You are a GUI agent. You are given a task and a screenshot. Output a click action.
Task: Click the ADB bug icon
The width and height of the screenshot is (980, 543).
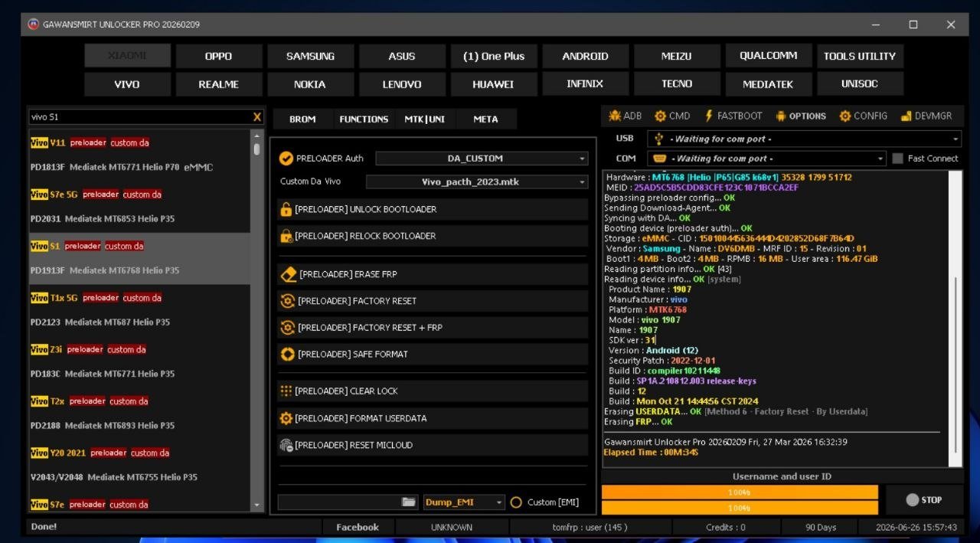614,116
